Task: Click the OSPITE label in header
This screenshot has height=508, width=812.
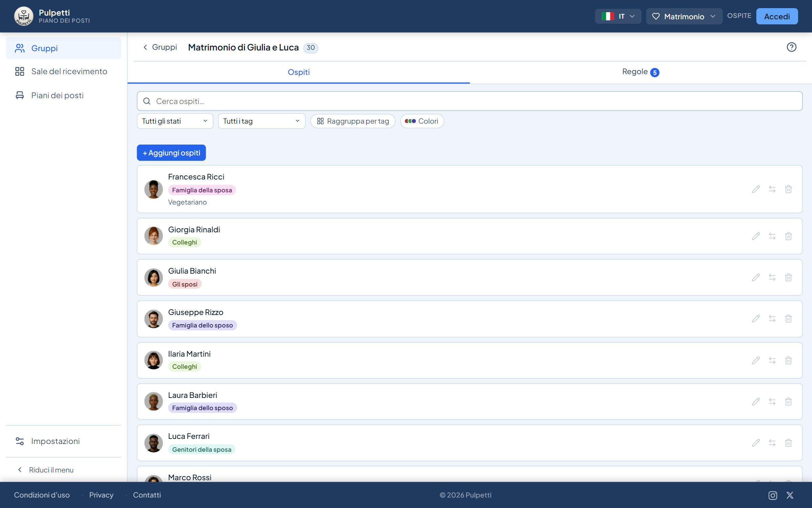Action: click(739, 16)
